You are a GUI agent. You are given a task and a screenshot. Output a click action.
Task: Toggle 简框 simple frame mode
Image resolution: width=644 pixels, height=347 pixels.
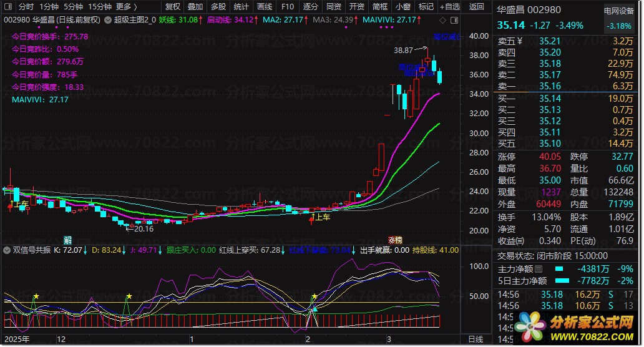[x=379, y=7]
